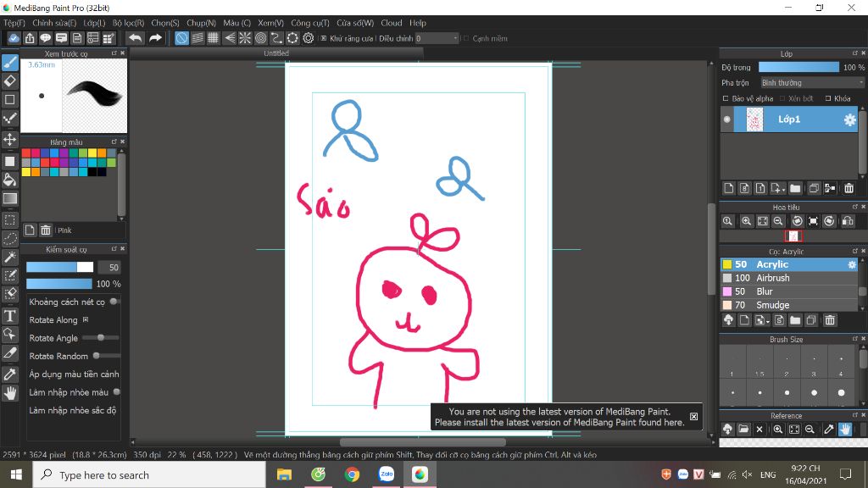Select the Eraser tool
The width and height of the screenshot is (868, 488).
coord(10,80)
